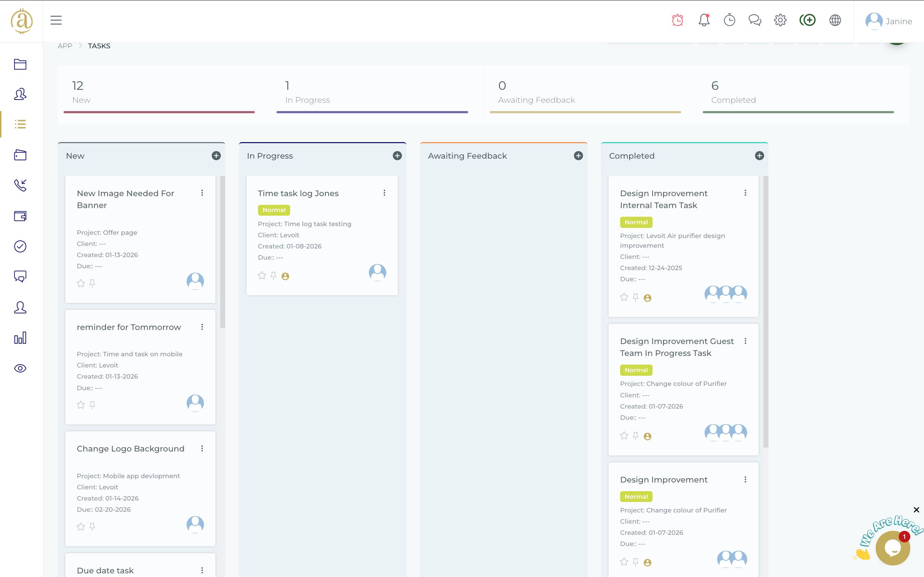Image resolution: width=924 pixels, height=577 pixels.
Task: Pin the reminder for Tommorrow task
Action: pos(92,405)
